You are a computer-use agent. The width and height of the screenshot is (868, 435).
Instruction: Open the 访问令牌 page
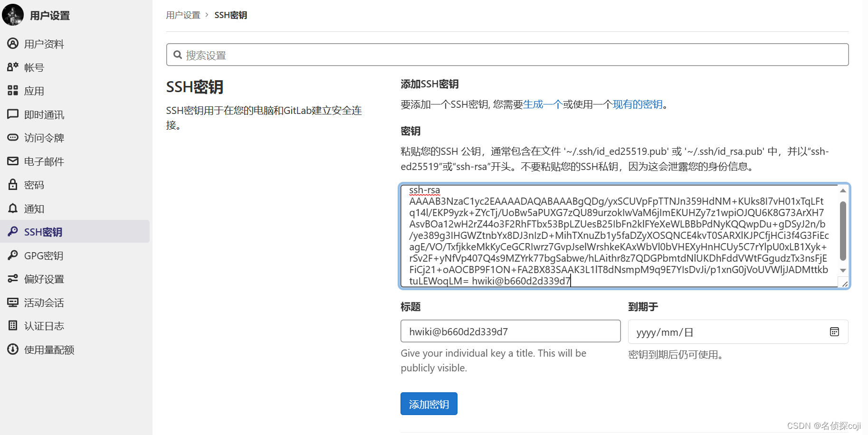coord(44,138)
